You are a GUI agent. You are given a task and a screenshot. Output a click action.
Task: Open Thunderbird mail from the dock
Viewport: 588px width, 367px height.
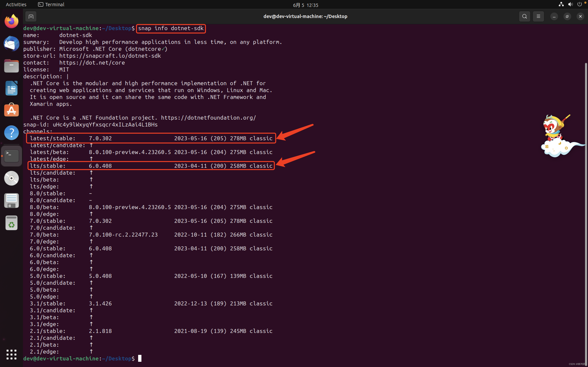click(11, 44)
